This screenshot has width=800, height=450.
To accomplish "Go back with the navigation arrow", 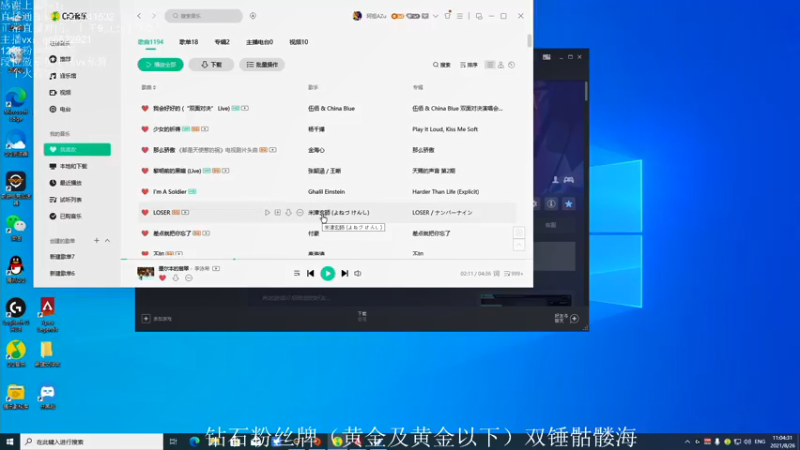I will coord(139,16).
